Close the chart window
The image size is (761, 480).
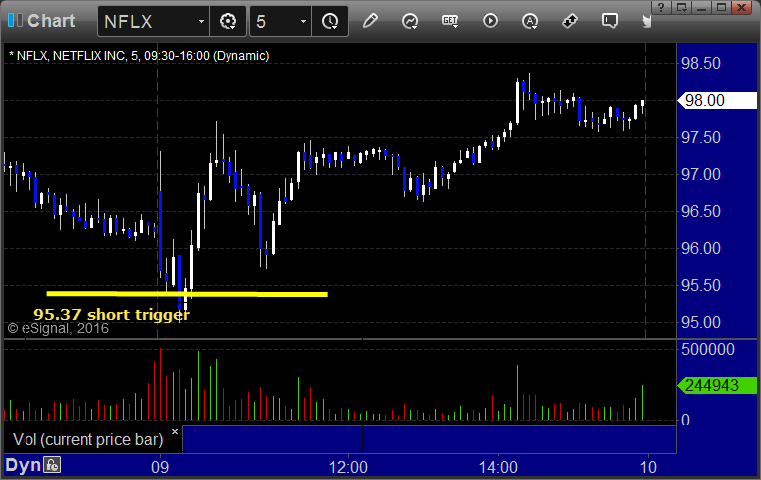coord(742,7)
